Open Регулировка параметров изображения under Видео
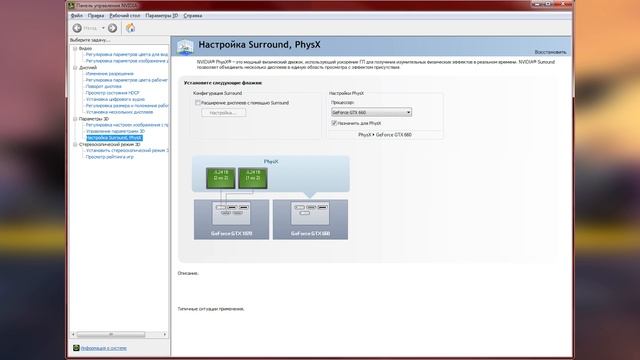The image size is (640, 360). pos(127,61)
